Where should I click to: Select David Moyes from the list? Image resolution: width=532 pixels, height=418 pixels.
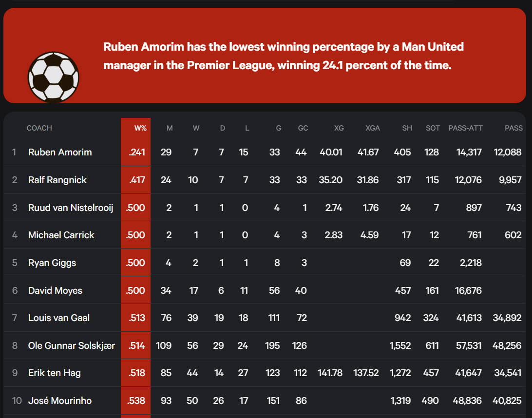pos(55,290)
